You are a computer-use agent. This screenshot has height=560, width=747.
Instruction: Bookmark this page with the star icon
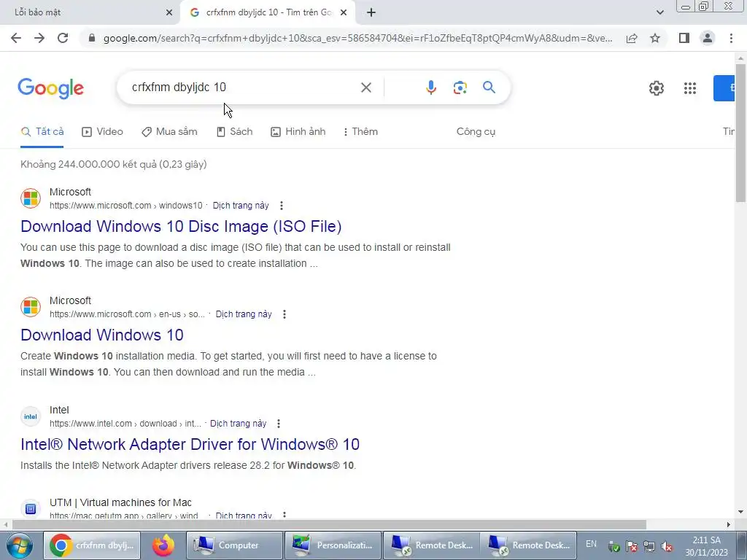click(x=655, y=38)
